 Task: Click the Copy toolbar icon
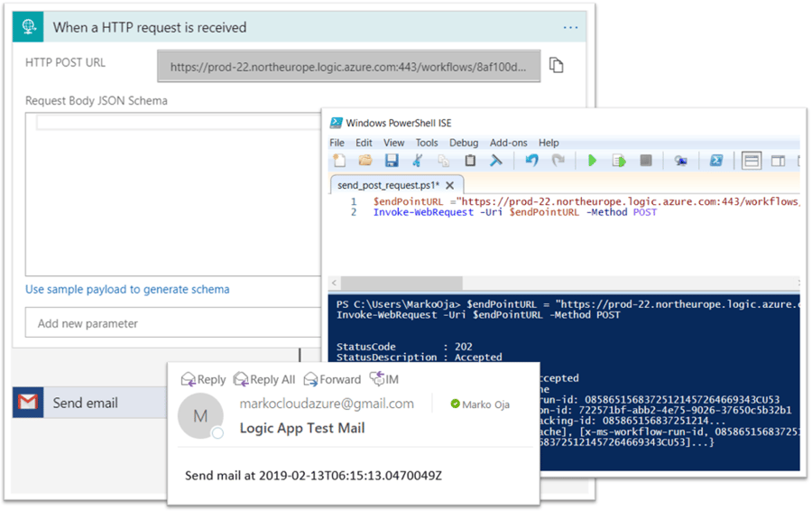tap(444, 161)
